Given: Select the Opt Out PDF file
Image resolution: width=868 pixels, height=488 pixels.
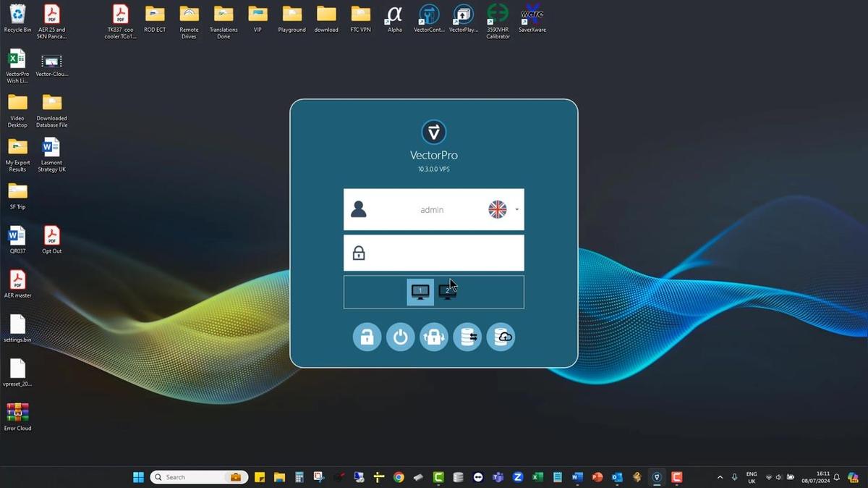Looking at the screenshot, I should click(x=51, y=240).
